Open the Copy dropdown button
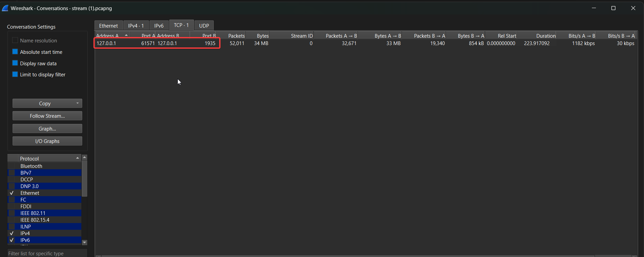This screenshot has height=257, width=644. [x=47, y=103]
